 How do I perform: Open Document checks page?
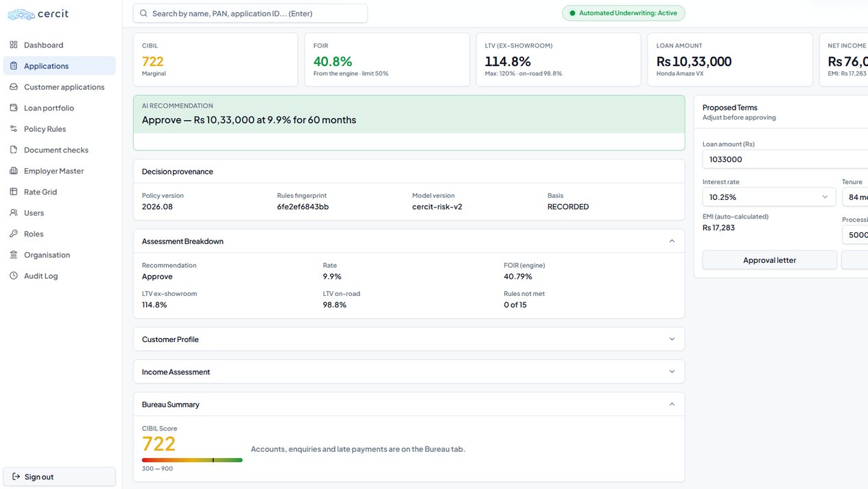59,150
